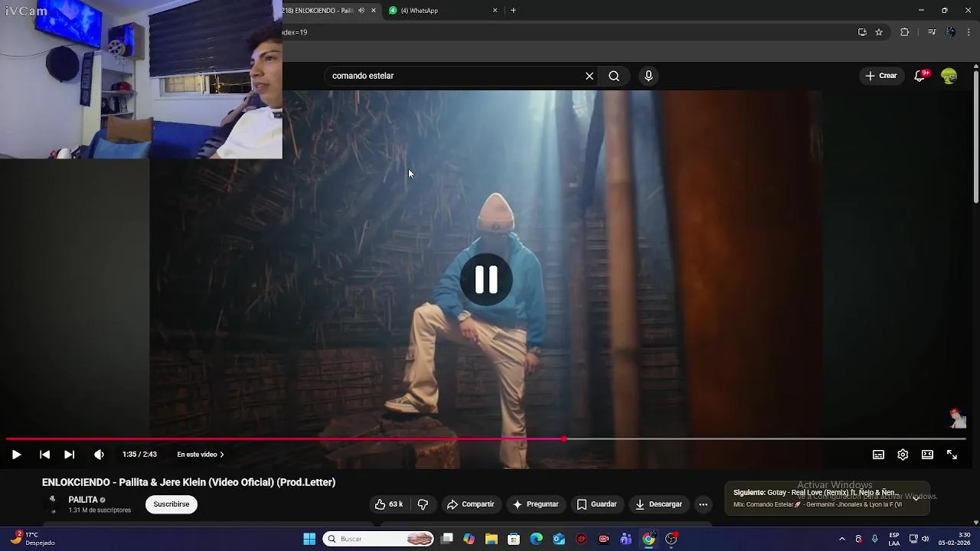Image resolution: width=980 pixels, height=551 pixels.
Task: Download the video with Descargar
Action: click(x=658, y=504)
